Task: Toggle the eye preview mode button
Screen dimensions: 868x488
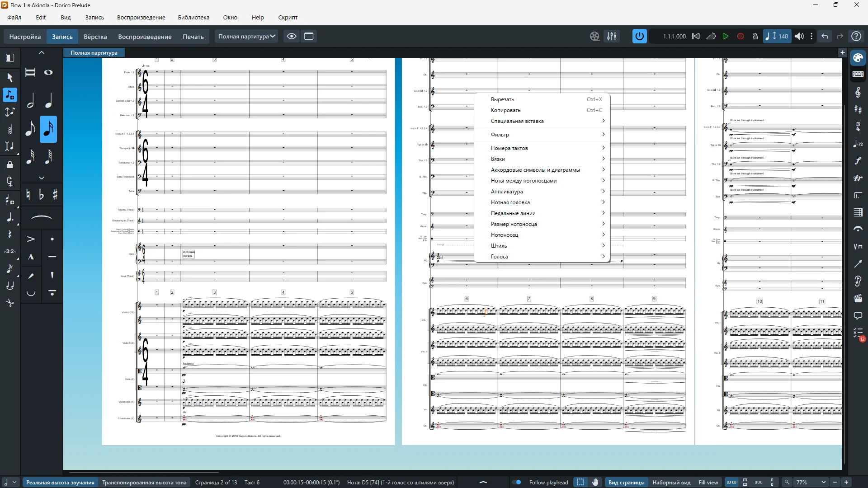Action: click(x=292, y=36)
